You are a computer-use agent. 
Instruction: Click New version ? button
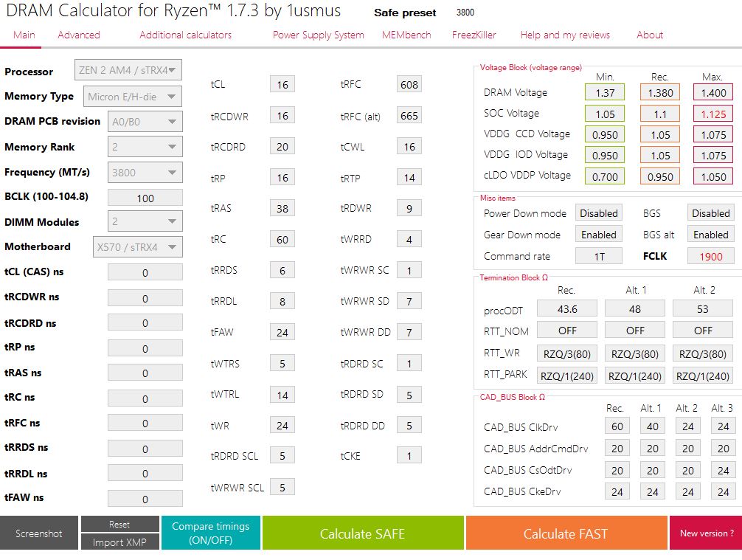click(706, 533)
